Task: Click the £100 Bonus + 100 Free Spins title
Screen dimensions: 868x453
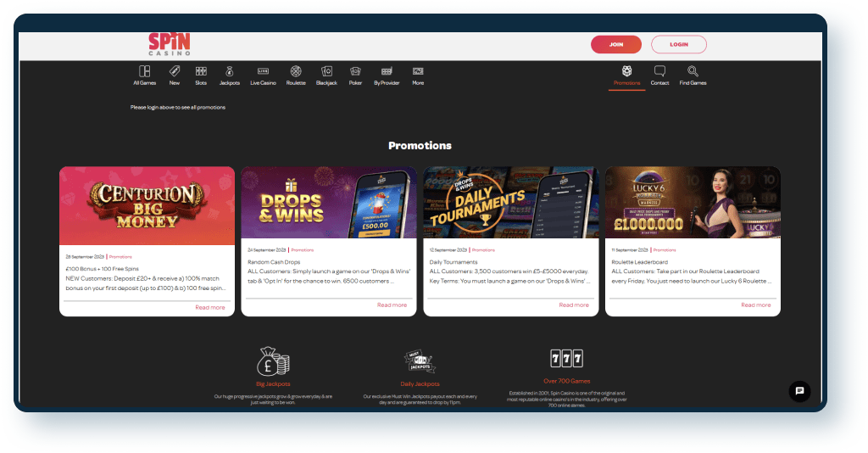Action: pyautogui.click(x=102, y=269)
